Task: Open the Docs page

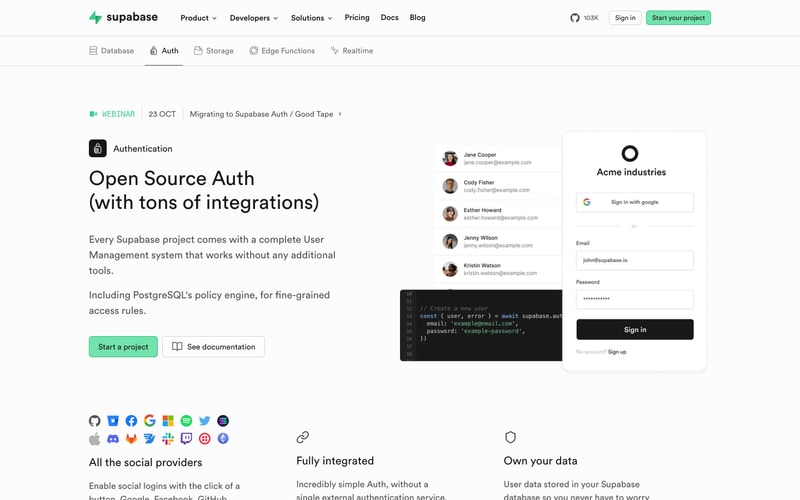Action: (x=389, y=17)
